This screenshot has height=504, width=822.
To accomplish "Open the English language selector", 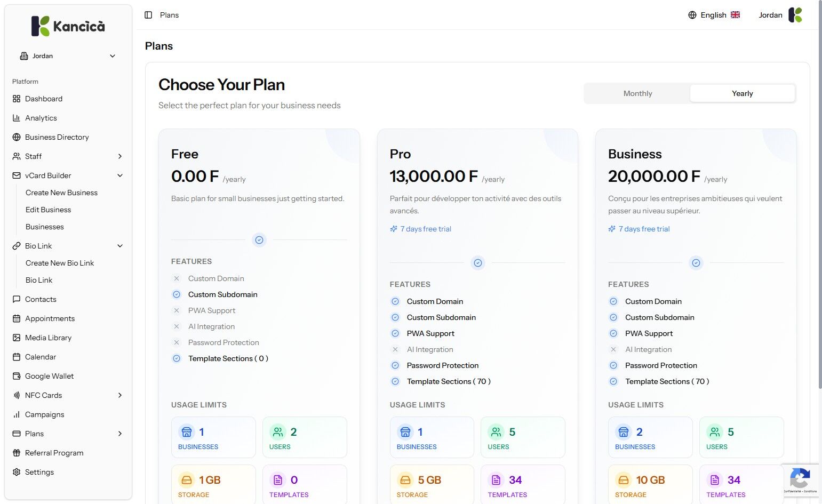I will tap(714, 15).
